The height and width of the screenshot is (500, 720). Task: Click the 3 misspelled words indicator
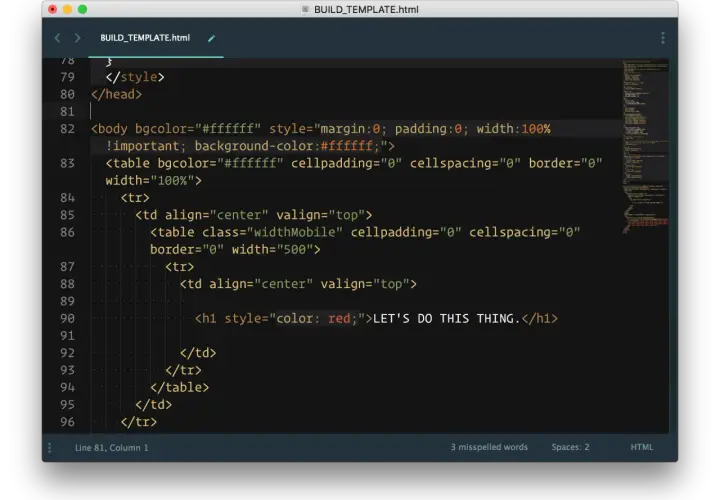coord(489,447)
